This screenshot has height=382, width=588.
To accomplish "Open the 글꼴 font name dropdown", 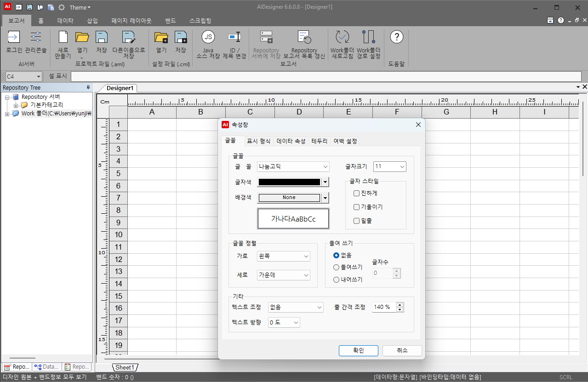I will [x=293, y=166].
